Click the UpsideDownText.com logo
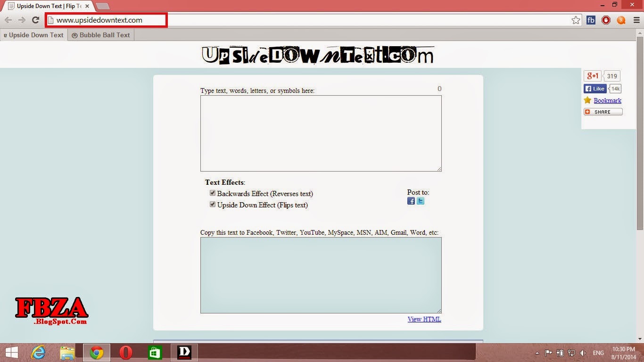 pos(318,55)
